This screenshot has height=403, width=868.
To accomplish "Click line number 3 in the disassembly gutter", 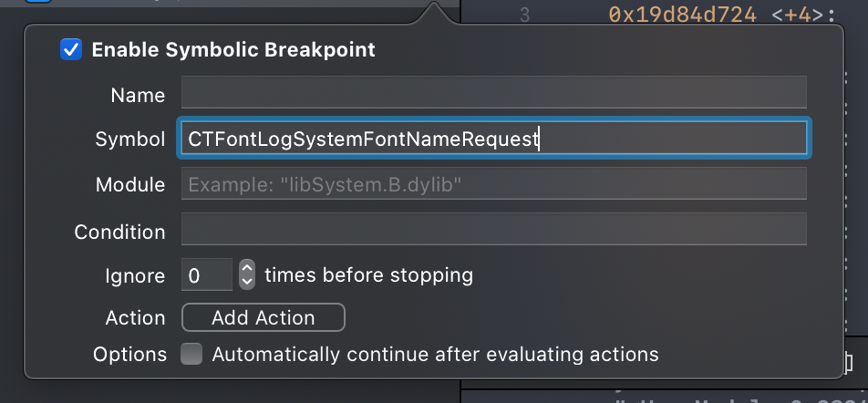I will 524,15.
